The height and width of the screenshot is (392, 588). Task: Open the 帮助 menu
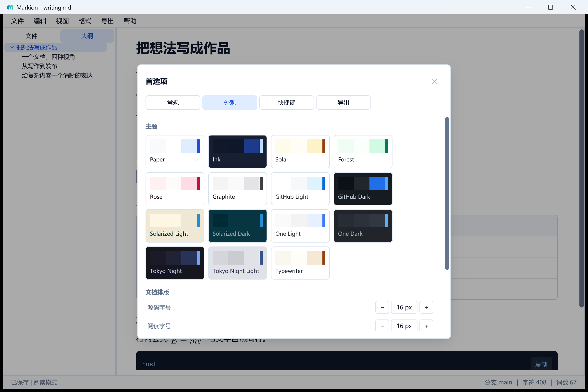(130, 21)
